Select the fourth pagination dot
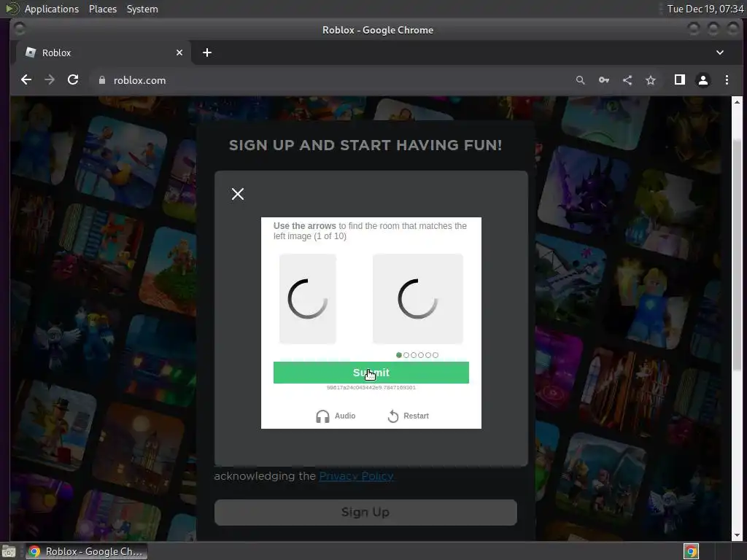Image resolution: width=747 pixels, height=560 pixels. 421,355
